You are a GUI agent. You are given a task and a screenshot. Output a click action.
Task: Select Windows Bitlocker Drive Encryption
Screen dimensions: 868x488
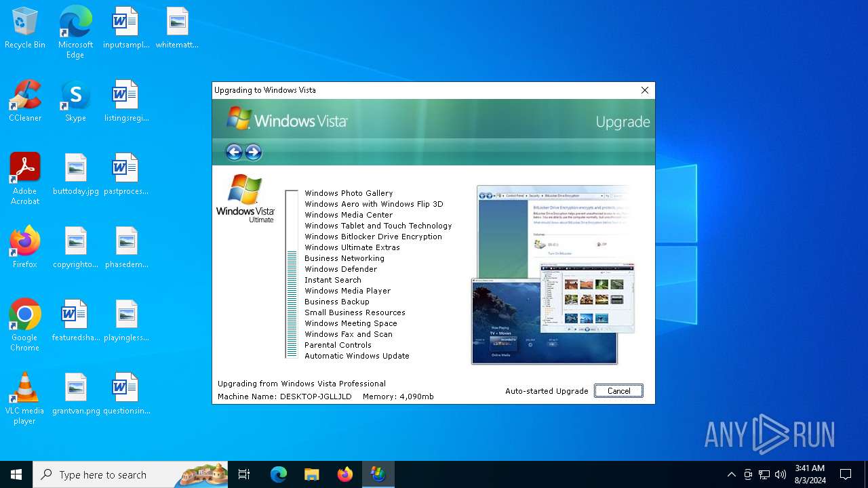tap(373, 237)
